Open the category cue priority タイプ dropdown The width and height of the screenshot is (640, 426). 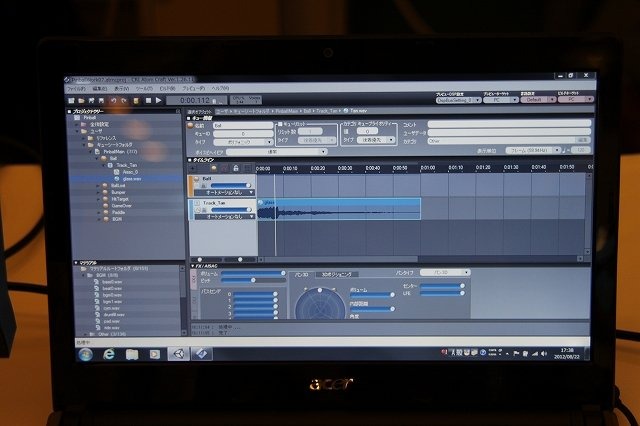(376, 140)
